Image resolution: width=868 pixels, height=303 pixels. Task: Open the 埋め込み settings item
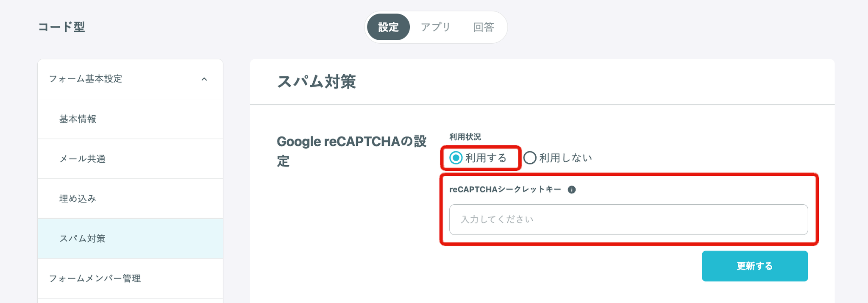pyautogui.click(x=78, y=199)
